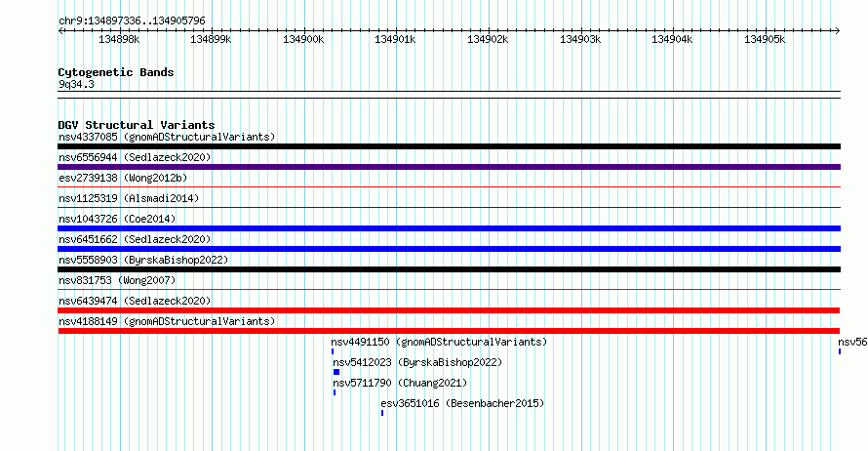Open the nsv6439474 (Sedlazeck2020) label
Viewport: 868px width, 451px height.
[135, 301]
